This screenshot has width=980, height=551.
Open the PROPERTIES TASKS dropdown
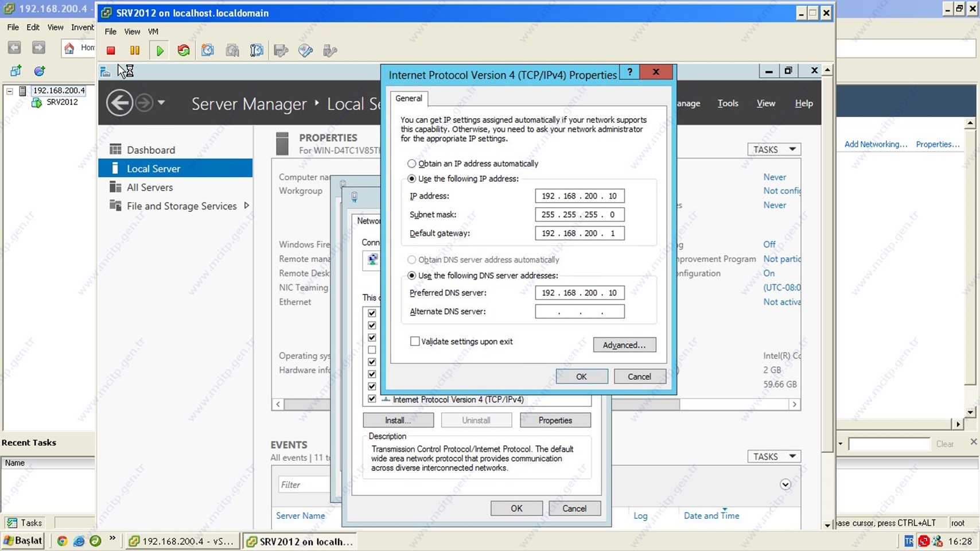pos(774,149)
